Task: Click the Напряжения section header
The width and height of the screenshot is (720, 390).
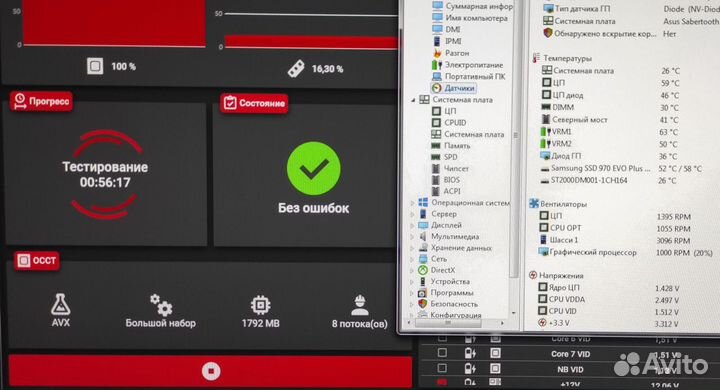Action: click(x=561, y=276)
